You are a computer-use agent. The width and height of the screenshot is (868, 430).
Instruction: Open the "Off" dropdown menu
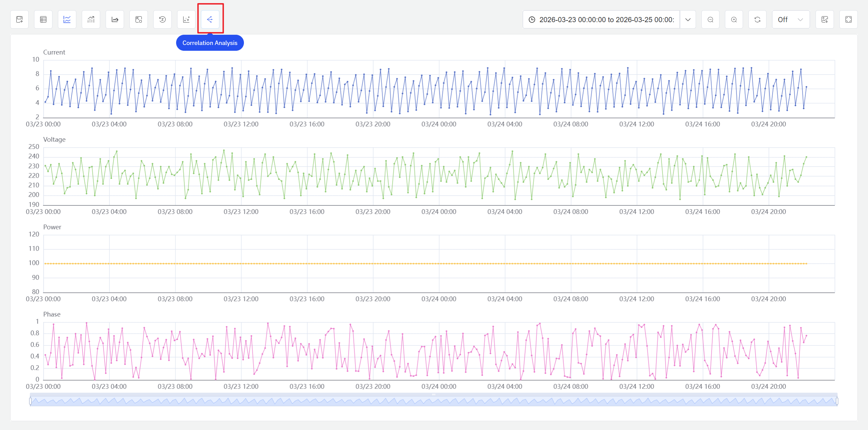pos(791,19)
